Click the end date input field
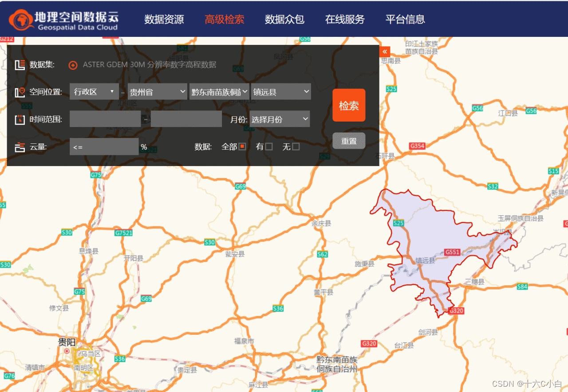 click(x=186, y=119)
